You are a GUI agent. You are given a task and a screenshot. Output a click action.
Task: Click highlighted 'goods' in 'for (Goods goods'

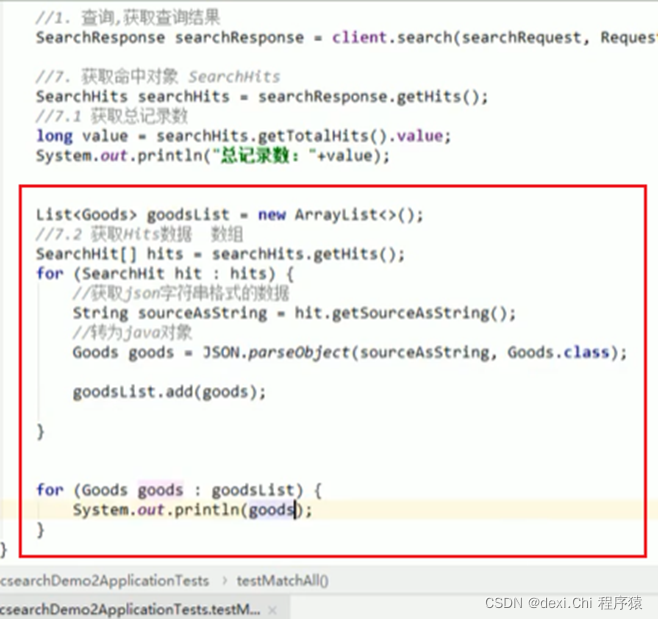click(160, 490)
